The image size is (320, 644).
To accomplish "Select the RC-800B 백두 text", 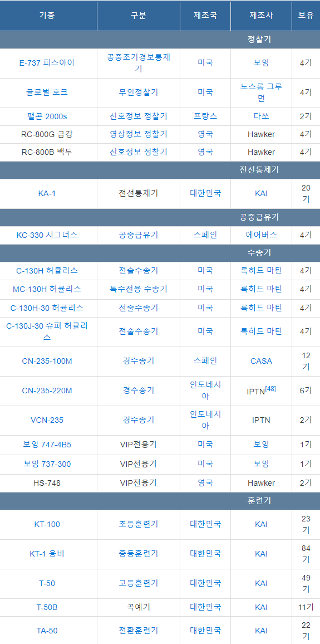I will pos(47,152).
